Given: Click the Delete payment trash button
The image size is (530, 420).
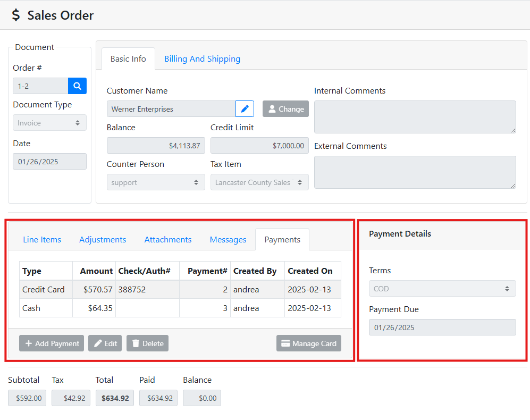Looking at the screenshot, I should tap(147, 343).
